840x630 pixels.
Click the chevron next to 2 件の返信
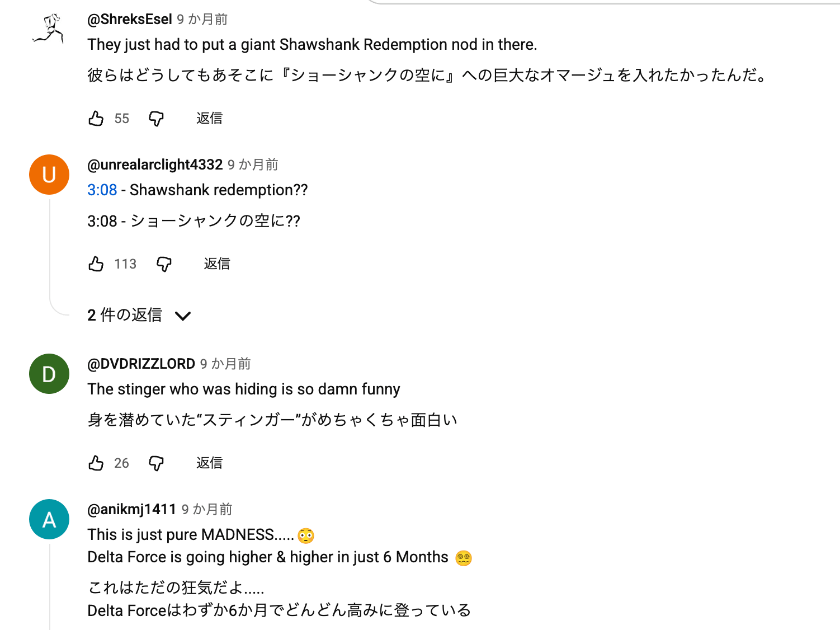pyautogui.click(x=182, y=316)
